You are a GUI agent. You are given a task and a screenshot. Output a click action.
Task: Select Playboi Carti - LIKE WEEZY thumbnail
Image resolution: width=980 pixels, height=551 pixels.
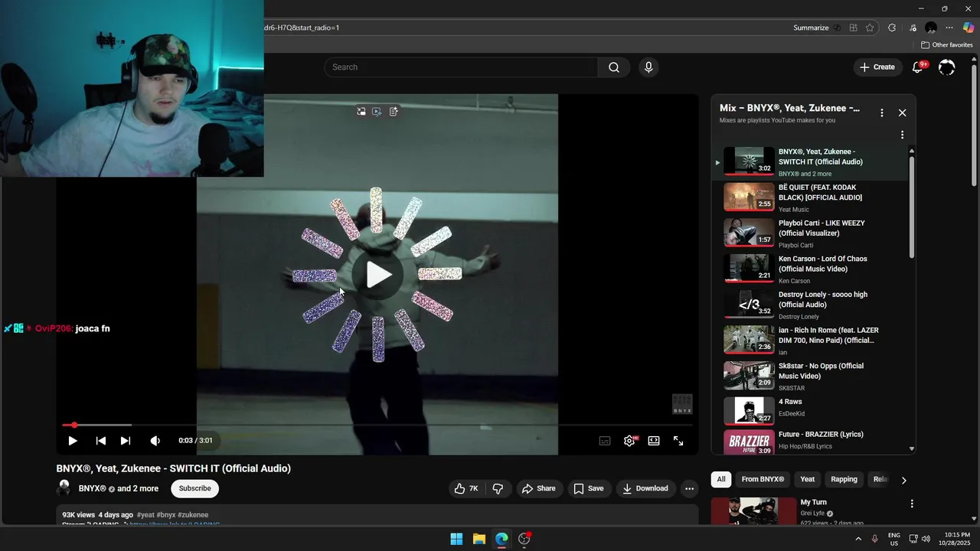coord(749,233)
